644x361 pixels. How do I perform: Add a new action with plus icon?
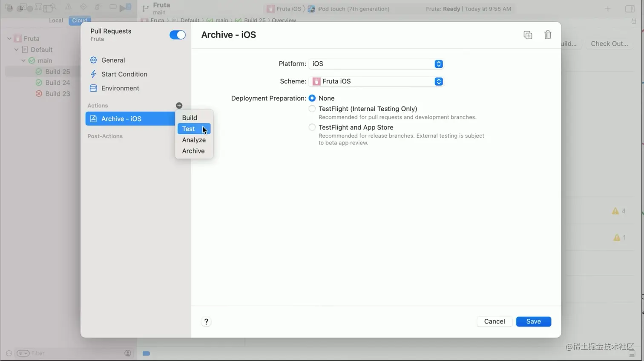pyautogui.click(x=179, y=105)
